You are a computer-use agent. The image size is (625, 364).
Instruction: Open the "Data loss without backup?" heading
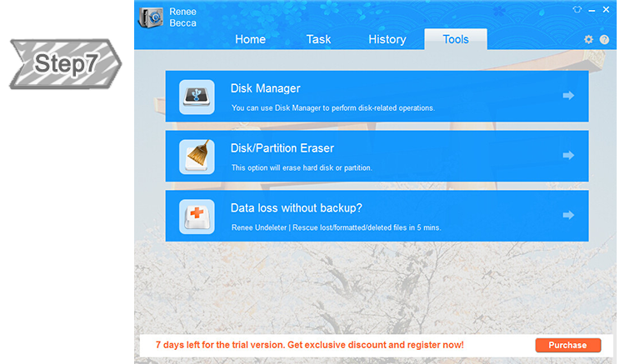tap(296, 208)
